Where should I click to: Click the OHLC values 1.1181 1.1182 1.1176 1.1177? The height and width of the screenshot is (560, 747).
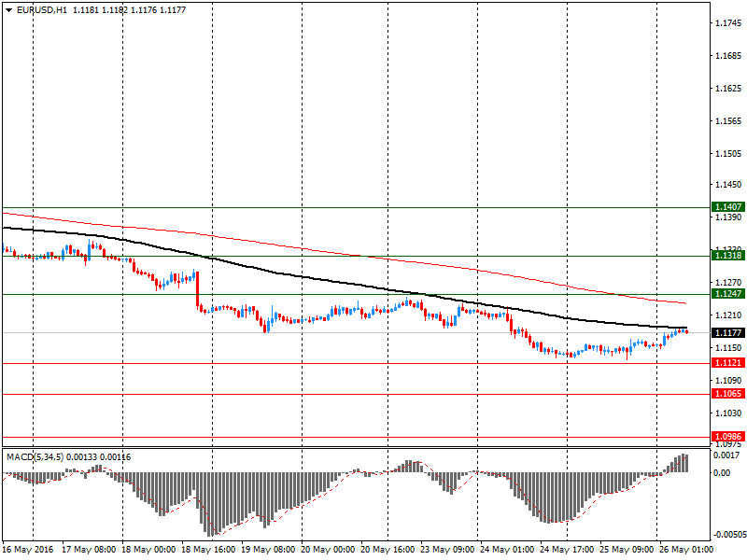pyautogui.click(x=129, y=10)
